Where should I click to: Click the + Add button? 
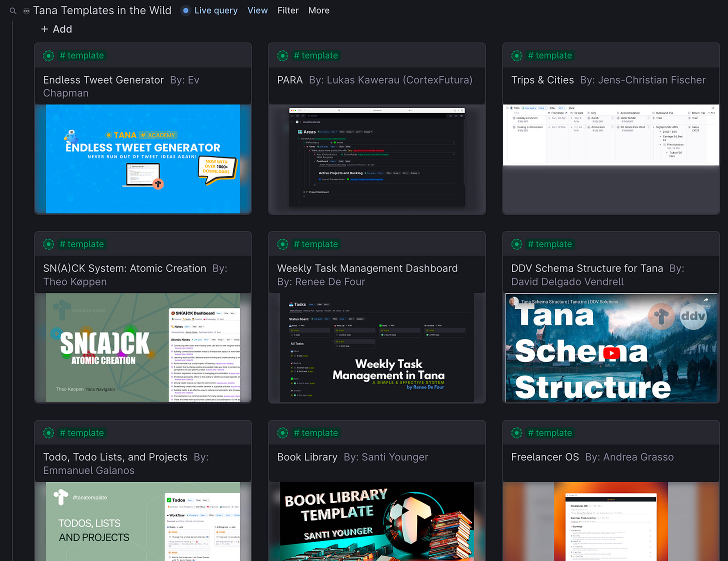coord(56,29)
